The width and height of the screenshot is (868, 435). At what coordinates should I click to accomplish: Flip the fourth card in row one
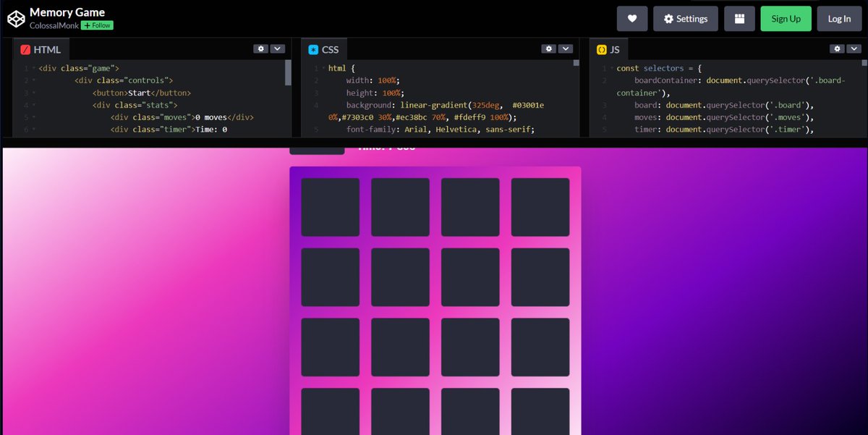click(x=540, y=207)
